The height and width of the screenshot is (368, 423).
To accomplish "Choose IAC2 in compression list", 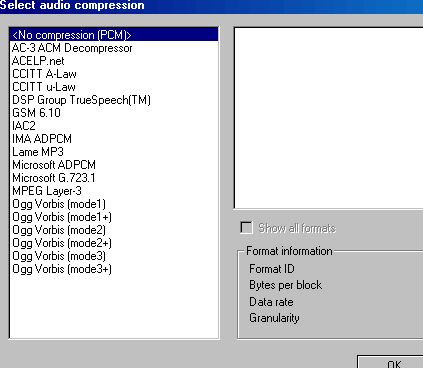I will (114, 126).
